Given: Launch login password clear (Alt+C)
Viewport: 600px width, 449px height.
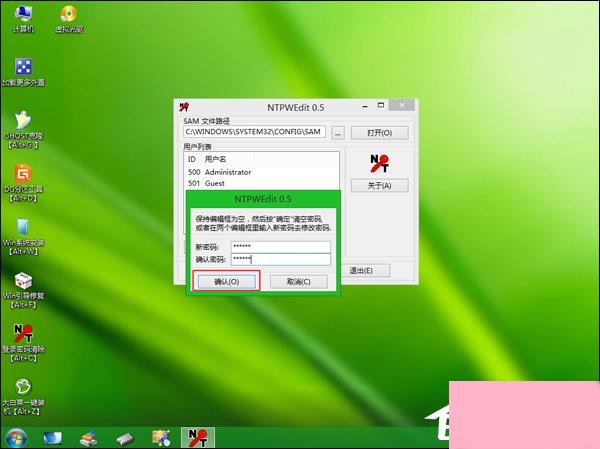Looking at the screenshot, I should pos(24,343).
